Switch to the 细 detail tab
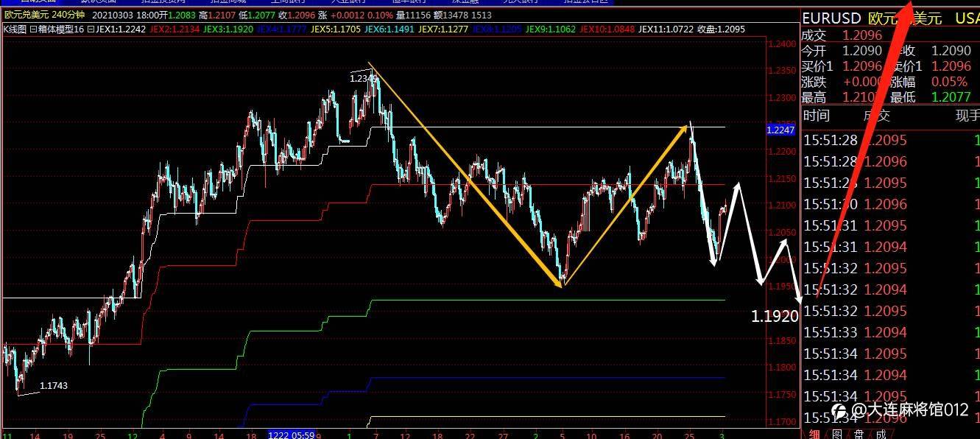Viewport: 980px width, 439px height. pyautogui.click(x=814, y=434)
